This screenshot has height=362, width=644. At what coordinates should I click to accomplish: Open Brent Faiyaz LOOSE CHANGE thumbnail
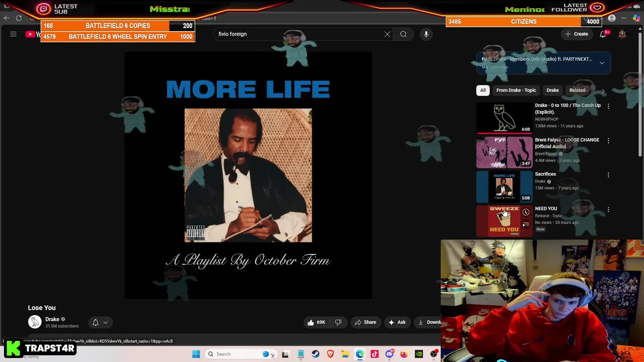tap(504, 152)
